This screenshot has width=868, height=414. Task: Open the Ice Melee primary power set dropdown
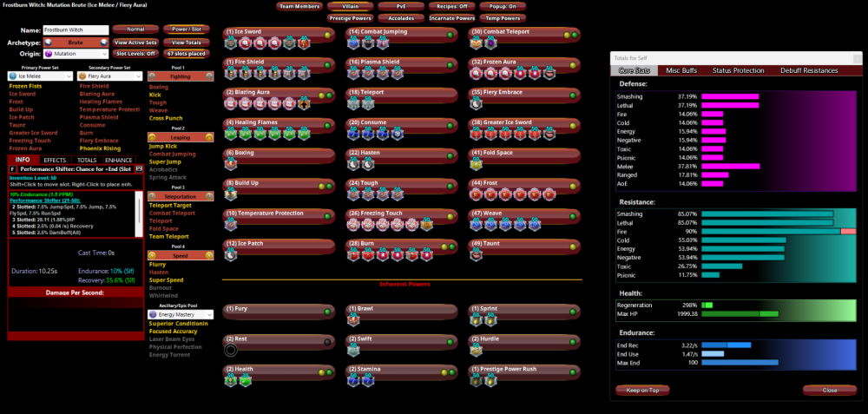pos(39,76)
